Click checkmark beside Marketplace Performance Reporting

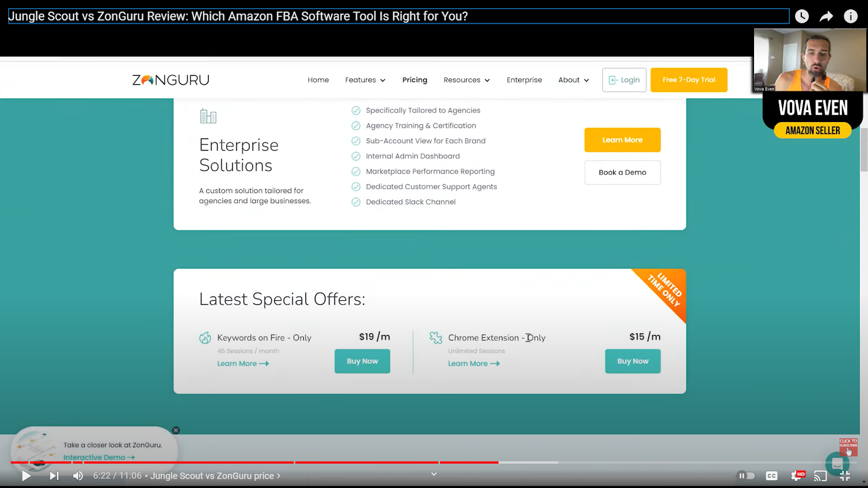pyautogui.click(x=356, y=171)
